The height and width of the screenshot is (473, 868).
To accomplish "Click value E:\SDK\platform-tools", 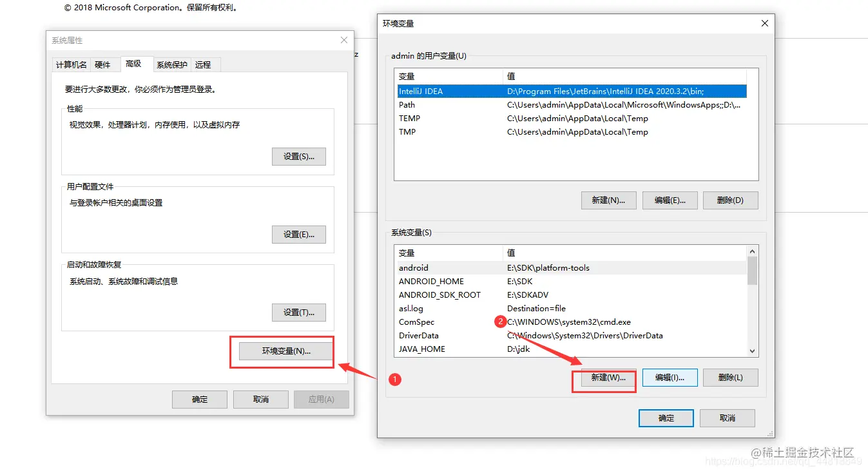I will (x=548, y=268).
